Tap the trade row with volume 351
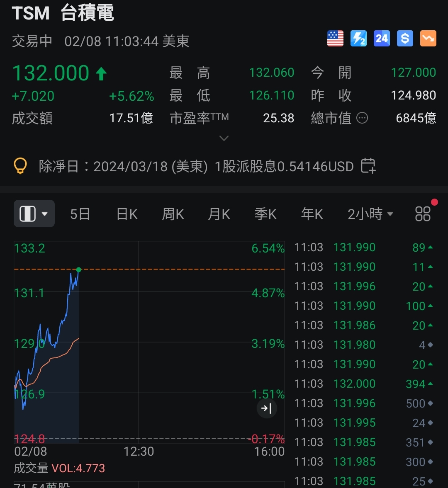This screenshot has height=488, width=448. tap(364, 442)
